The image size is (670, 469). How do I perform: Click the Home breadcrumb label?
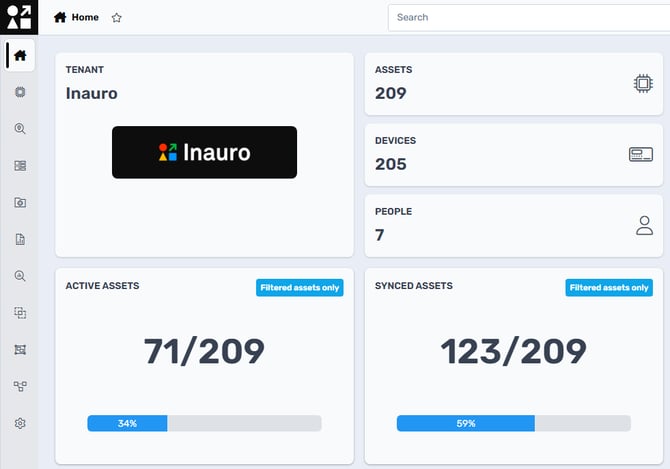pos(85,18)
